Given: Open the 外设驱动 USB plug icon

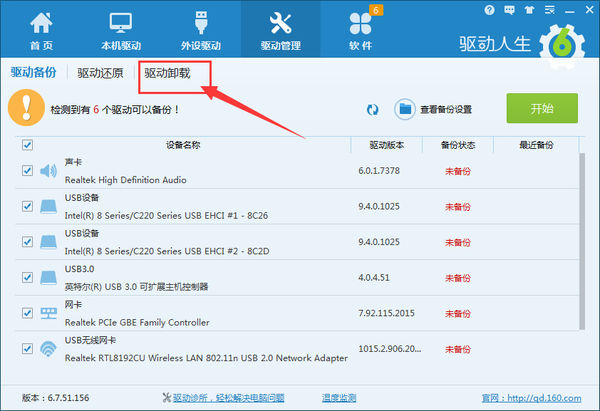Looking at the screenshot, I should click(x=201, y=23).
